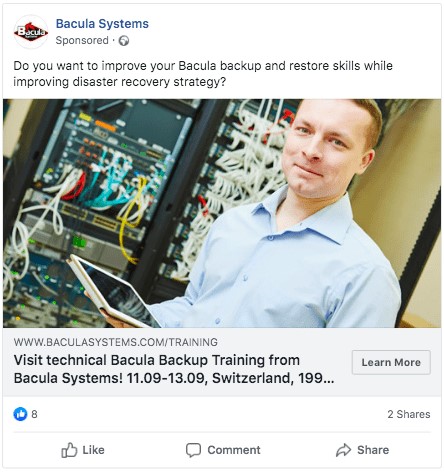Open the www.baculasystems.com/training URL text
The image size is (444, 472).
[x=116, y=342]
